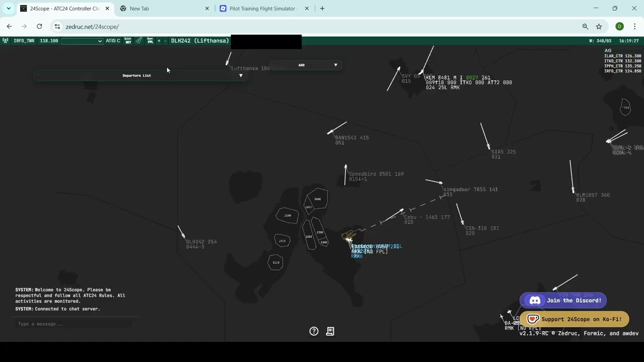
Task: Click the site information icon
Action: click(57, 27)
